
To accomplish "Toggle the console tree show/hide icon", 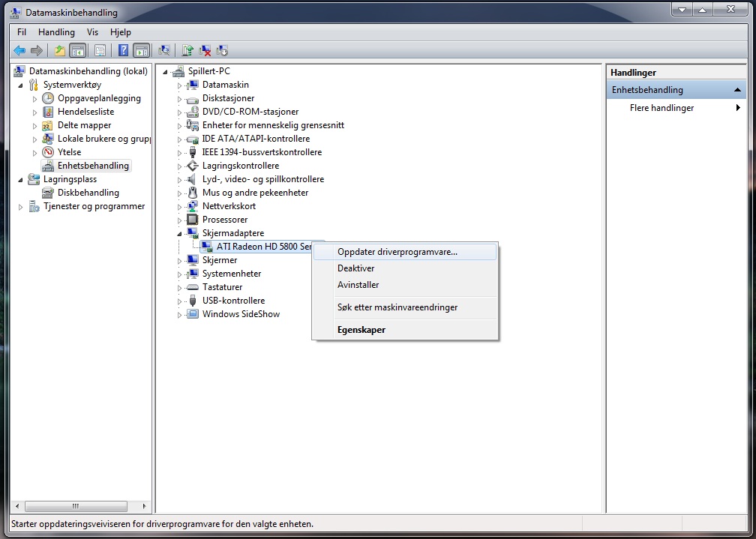I will tap(77, 50).
